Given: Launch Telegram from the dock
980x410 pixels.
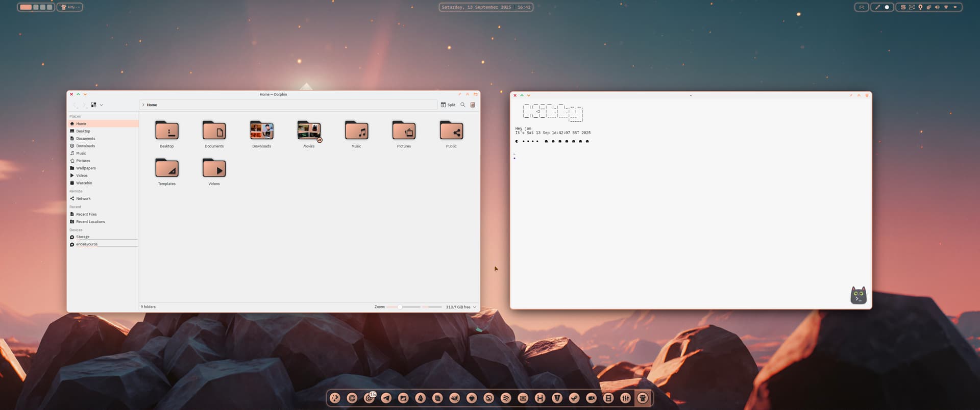Looking at the screenshot, I should click(x=386, y=398).
